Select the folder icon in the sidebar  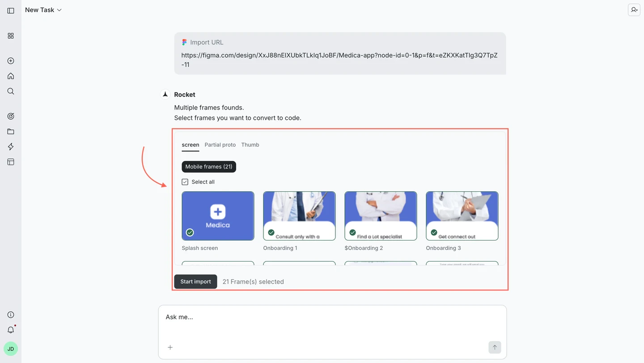[10, 131]
